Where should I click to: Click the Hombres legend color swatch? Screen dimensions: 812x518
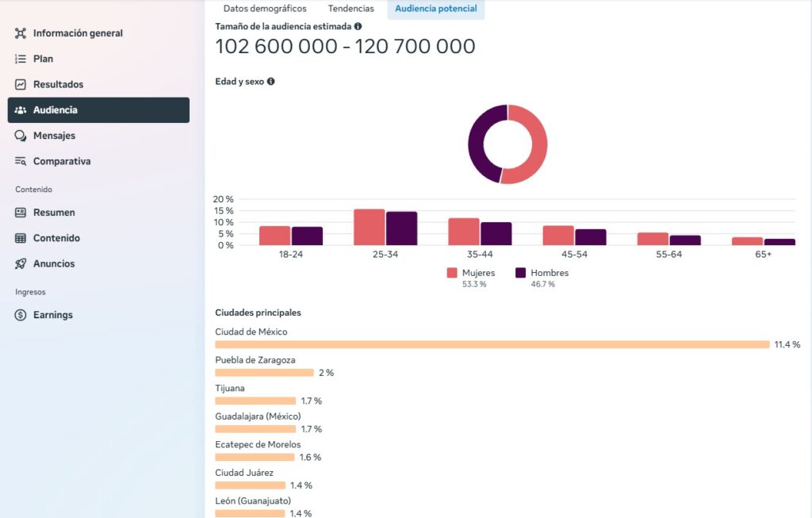point(521,273)
